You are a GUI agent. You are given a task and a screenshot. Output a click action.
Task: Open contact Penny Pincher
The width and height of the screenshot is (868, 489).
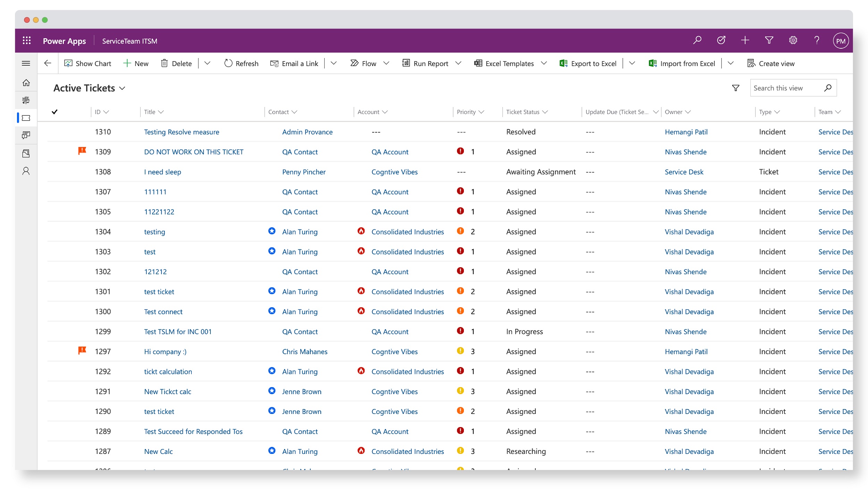pyautogui.click(x=304, y=172)
